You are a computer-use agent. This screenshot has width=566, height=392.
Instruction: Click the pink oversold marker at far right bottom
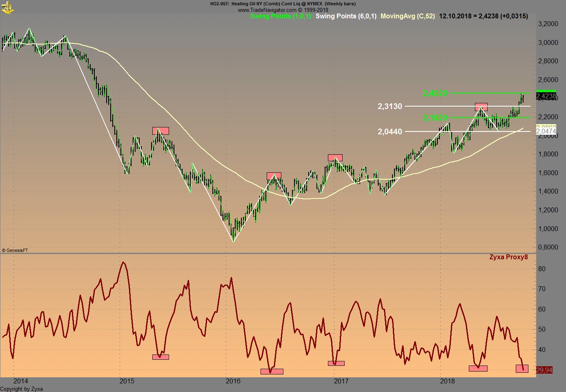[522, 368]
